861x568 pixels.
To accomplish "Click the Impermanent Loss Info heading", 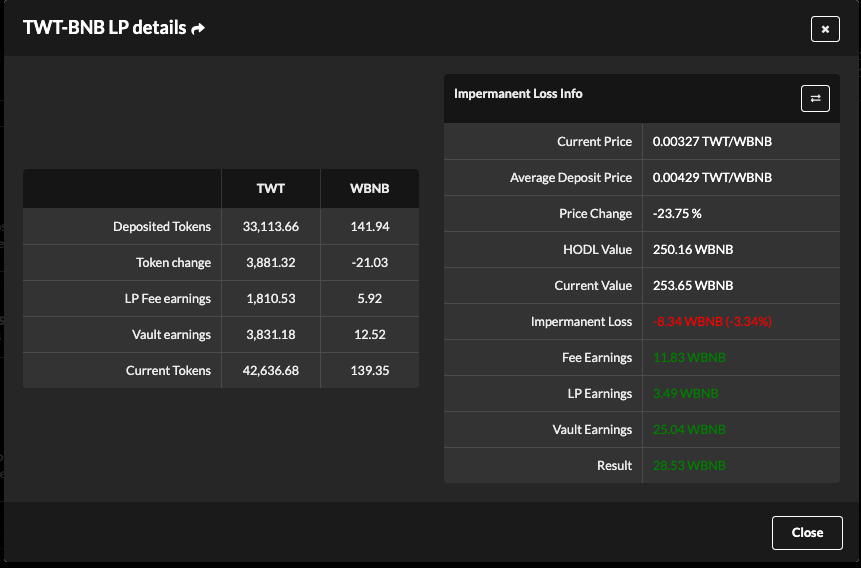I will point(518,94).
